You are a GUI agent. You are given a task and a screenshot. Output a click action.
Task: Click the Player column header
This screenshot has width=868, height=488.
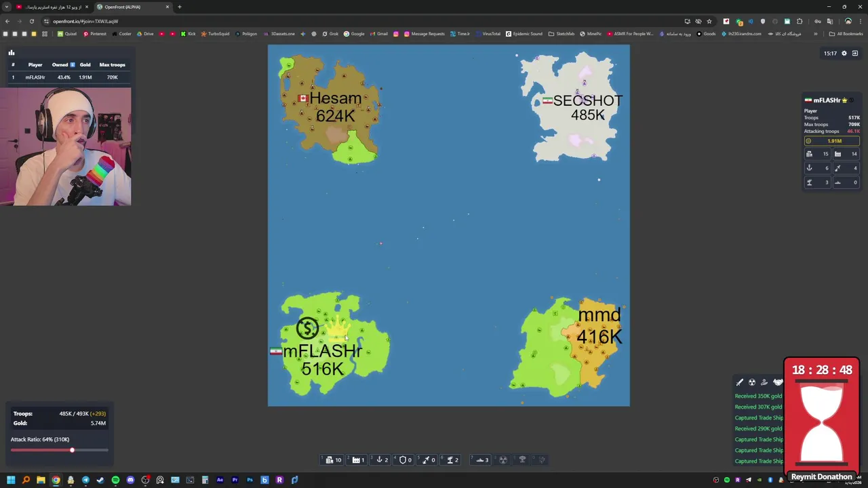[x=35, y=65]
